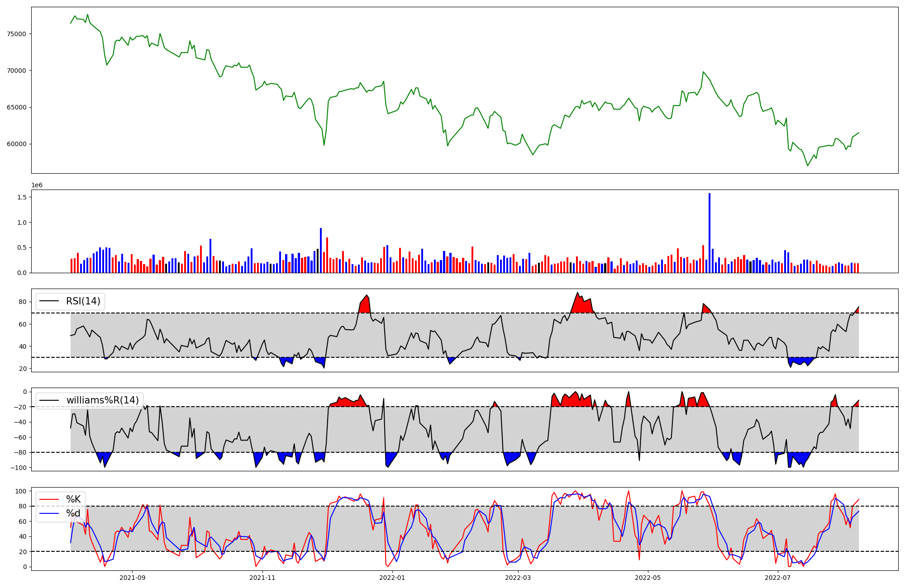905x588 pixels.
Task: Click the 2022-03 x-axis date label
Action: click(518, 578)
